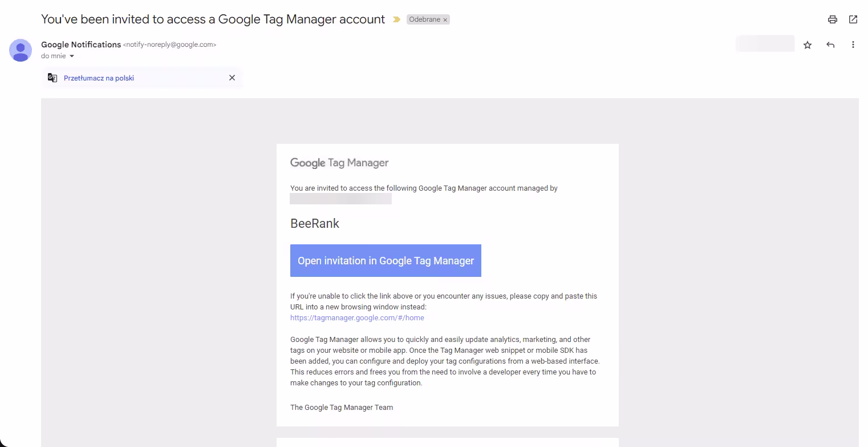Open the three-dot more options menu
Image resolution: width=868 pixels, height=447 pixels.
tap(853, 45)
